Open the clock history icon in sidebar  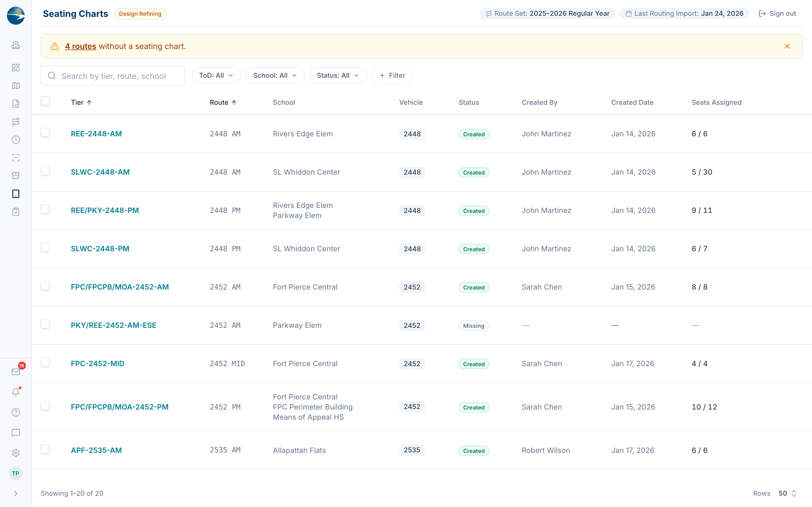[16, 139]
